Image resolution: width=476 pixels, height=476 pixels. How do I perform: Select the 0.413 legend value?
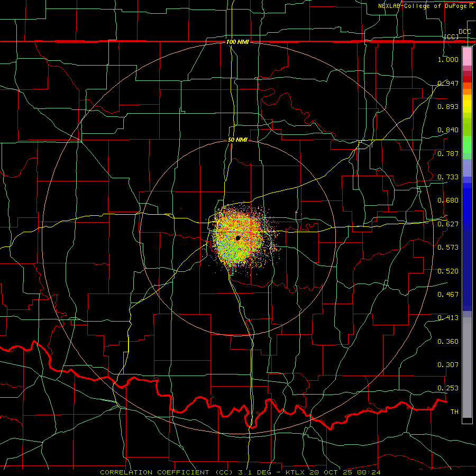[x=448, y=318]
